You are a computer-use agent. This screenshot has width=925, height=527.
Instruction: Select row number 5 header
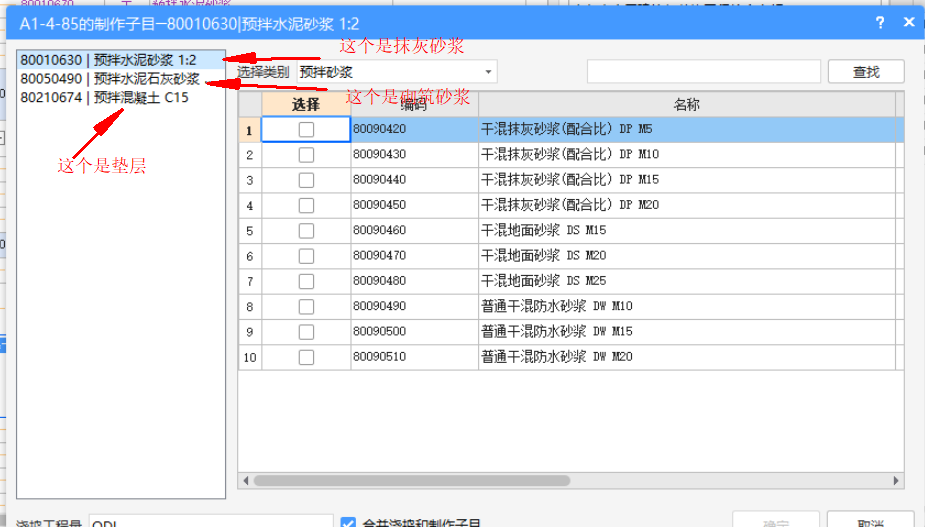250,231
